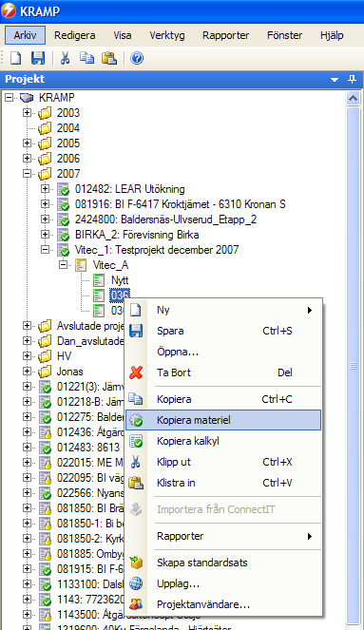This screenshot has width=364, height=630.
Task: Toggle the Projekt panel pin icon
Action: [x=352, y=79]
